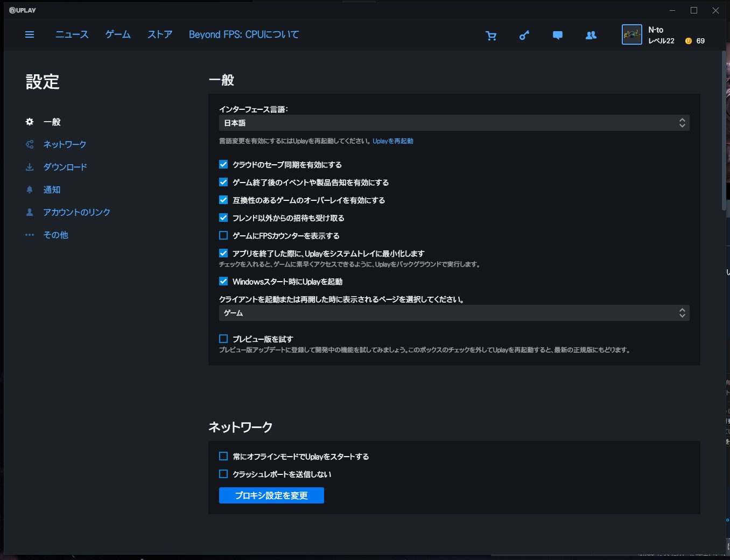Open the interface language dropdown 日本語
This screenshot has height=560, width=730.
[x=454, y=123]
